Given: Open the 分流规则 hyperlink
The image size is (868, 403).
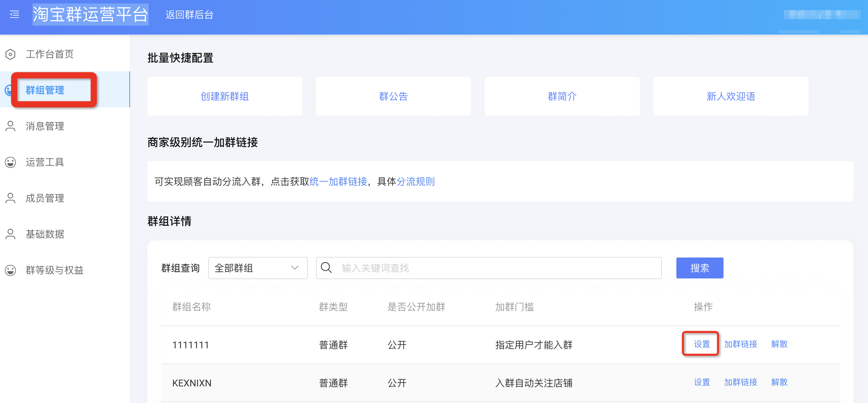Looking at the screenshot, I should point(416,181).
